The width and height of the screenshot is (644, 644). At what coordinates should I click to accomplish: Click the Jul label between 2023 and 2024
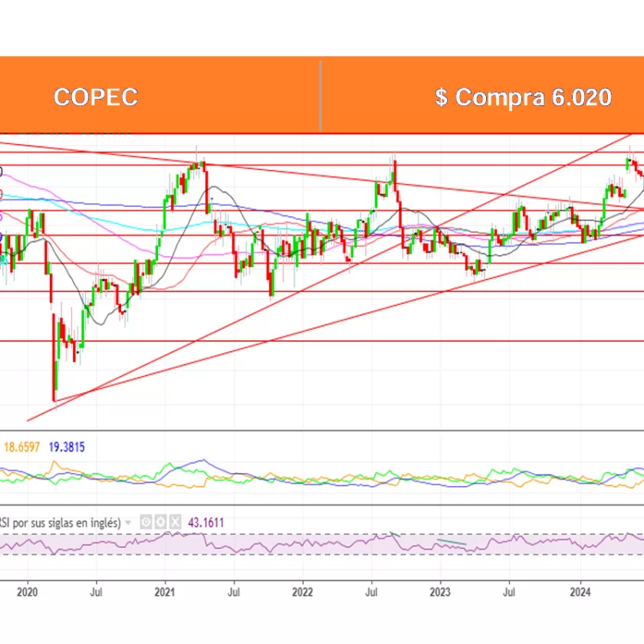(509, 592)
